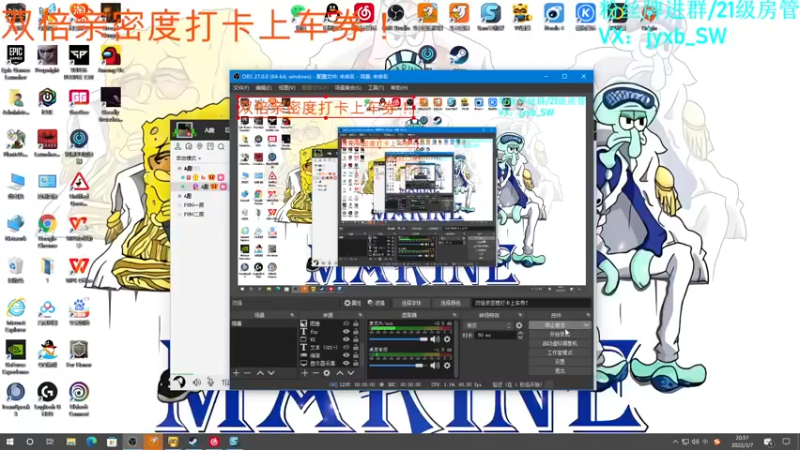The image size is (800, 450).
Task: Open the 渐变 transition type dropdown
Action: coord(487,325)
